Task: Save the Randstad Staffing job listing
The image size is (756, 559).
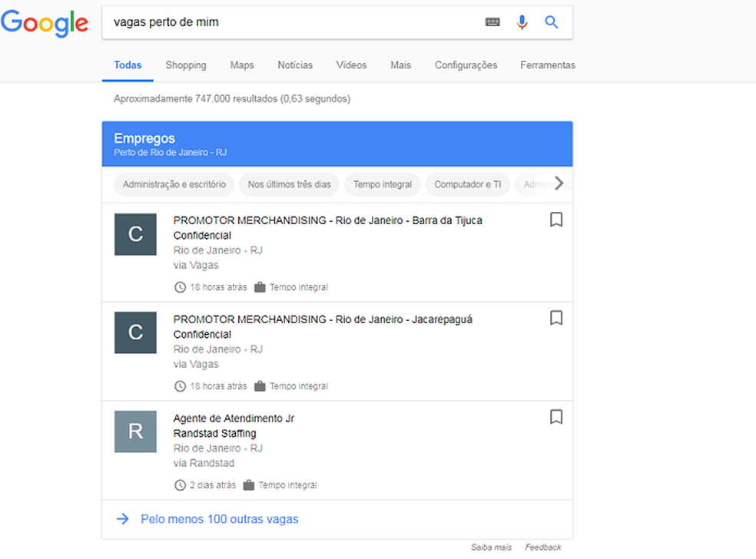Action: (556, 417)
